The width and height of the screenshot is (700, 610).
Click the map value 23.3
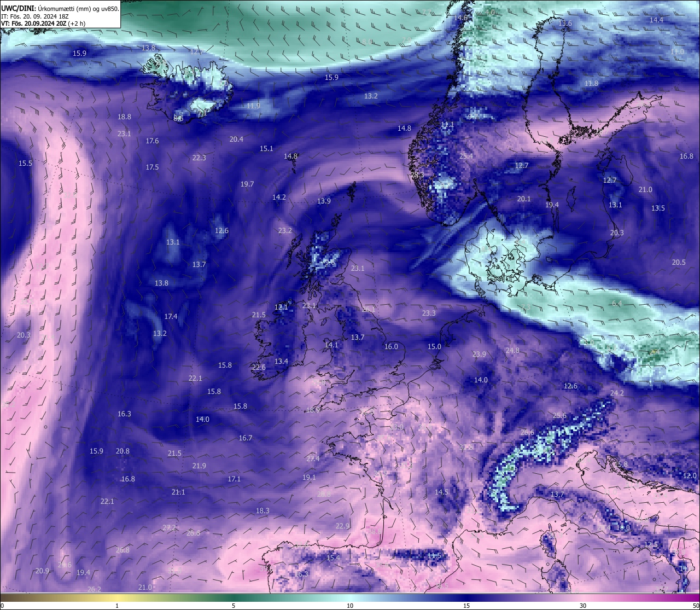point(429,313)
